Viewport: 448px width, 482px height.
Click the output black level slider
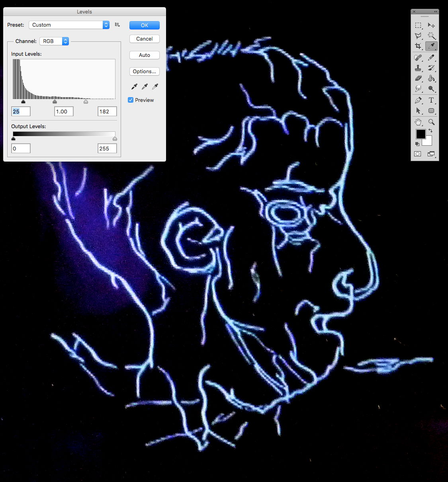tap(14, 139)
